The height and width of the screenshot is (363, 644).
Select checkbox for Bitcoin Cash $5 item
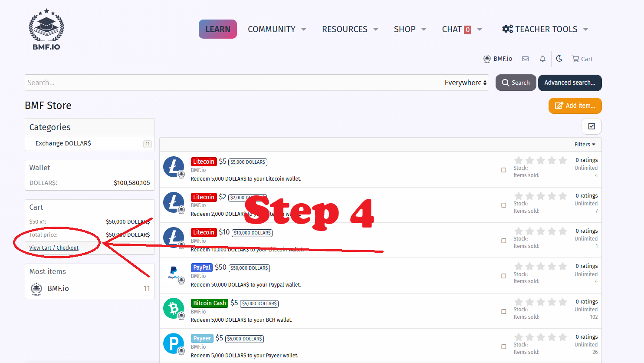point(504,312)
